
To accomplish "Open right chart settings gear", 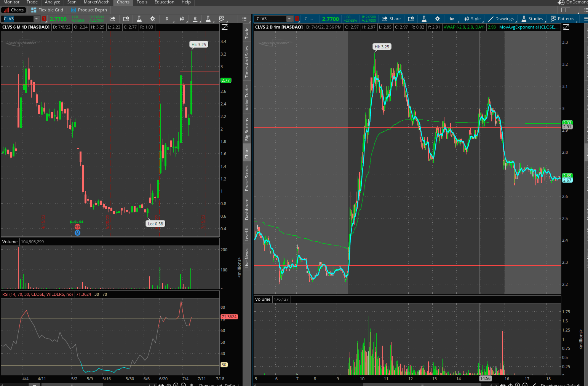I will click(438, 19).
